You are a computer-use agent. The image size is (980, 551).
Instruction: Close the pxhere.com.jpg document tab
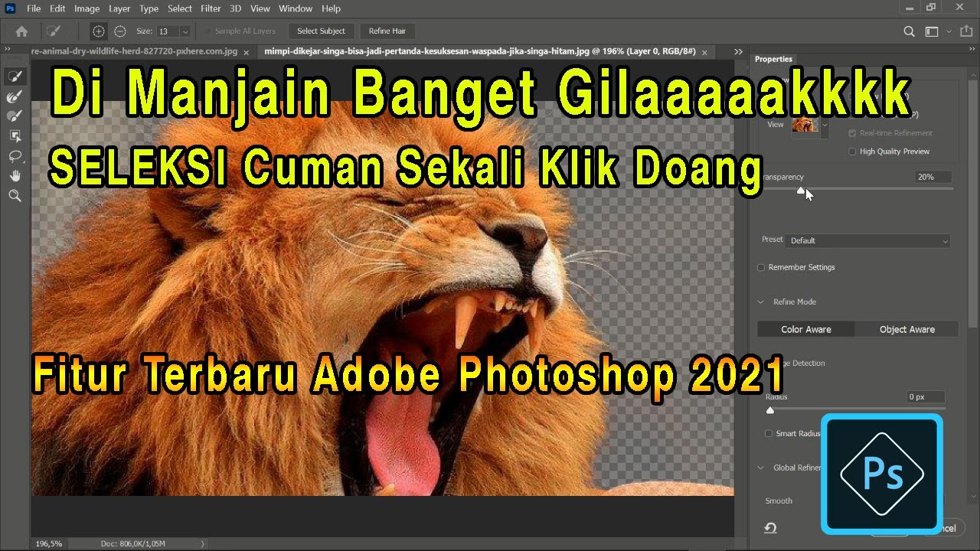pyautogui.click(x=246, y=51)
